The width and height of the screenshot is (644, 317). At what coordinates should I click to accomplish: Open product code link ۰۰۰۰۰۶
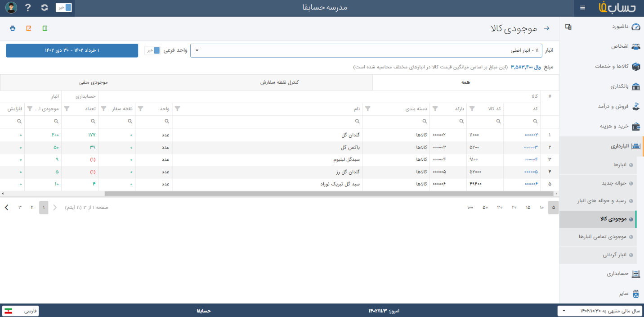(x=531, y=184)
